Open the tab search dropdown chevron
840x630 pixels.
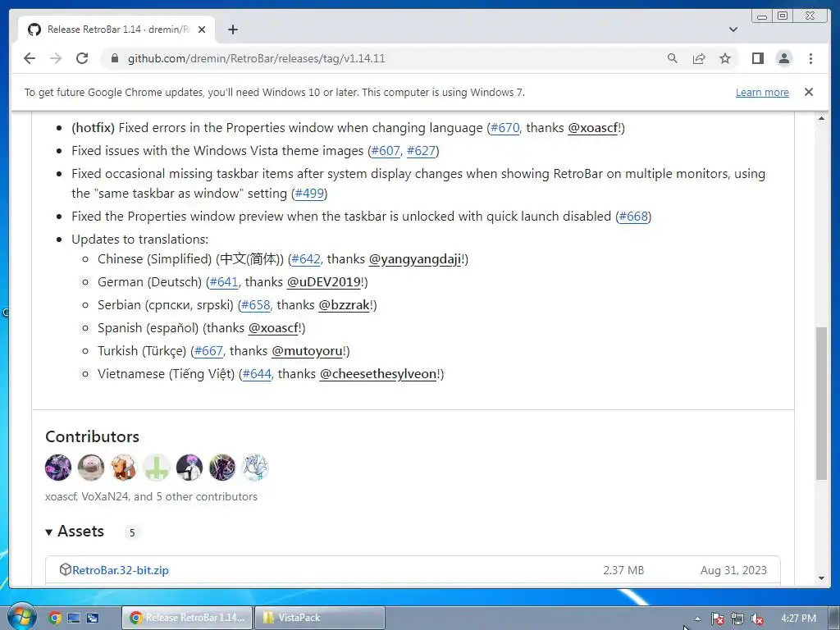[733, 30]
